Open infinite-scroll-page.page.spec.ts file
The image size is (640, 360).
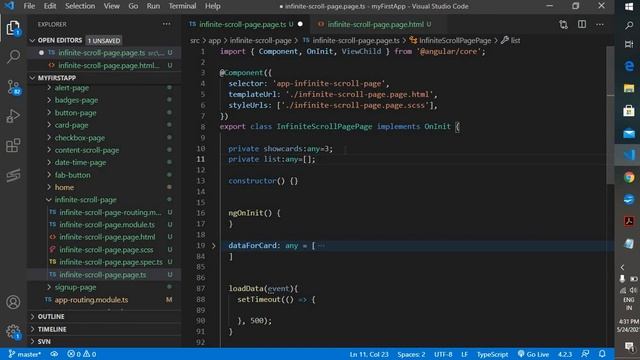coord(111,262)
